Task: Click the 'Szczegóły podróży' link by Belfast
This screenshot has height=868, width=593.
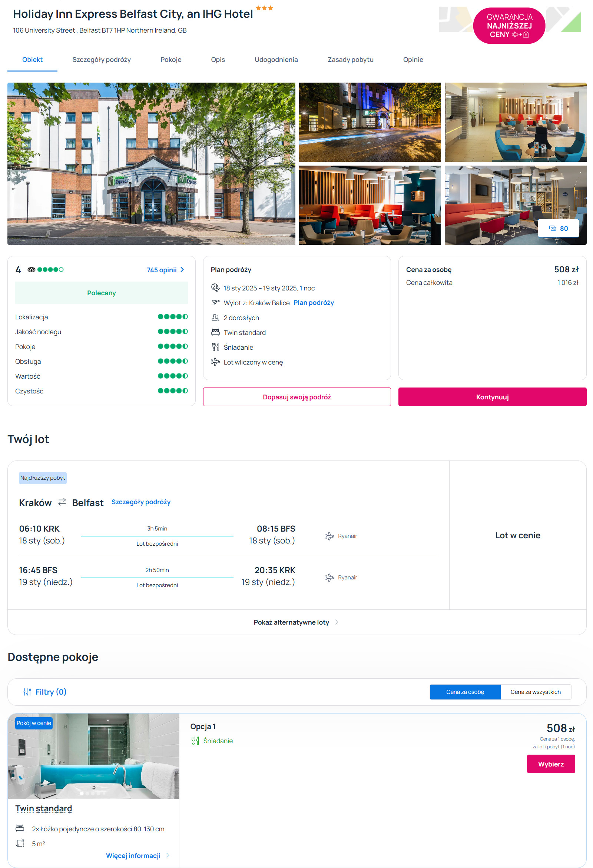Action: click(141, 502)
